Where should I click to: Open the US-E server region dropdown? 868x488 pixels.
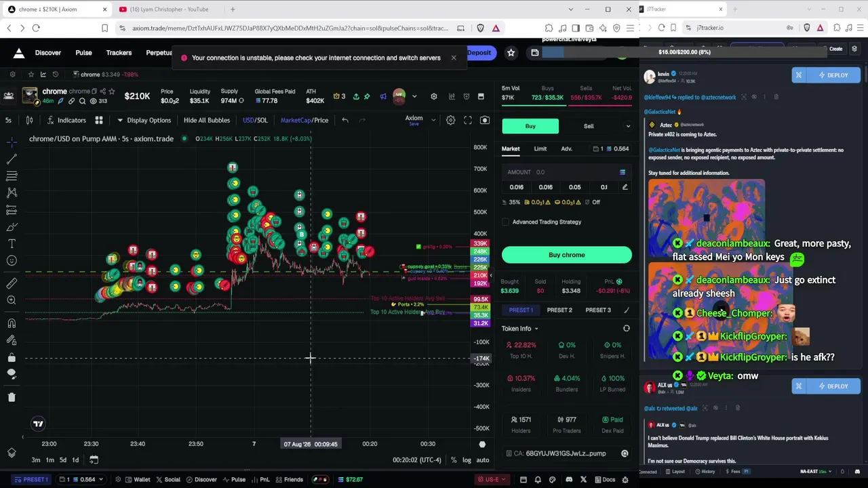pos(493,480)
